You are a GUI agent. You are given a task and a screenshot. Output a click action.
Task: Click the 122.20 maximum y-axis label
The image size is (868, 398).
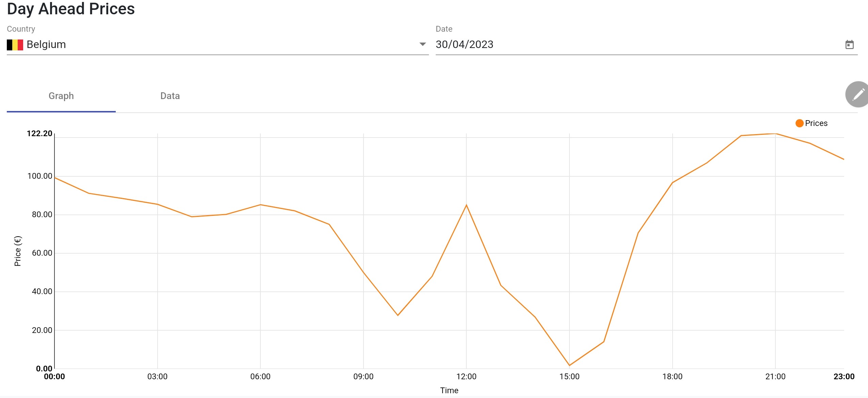[39, 133]
